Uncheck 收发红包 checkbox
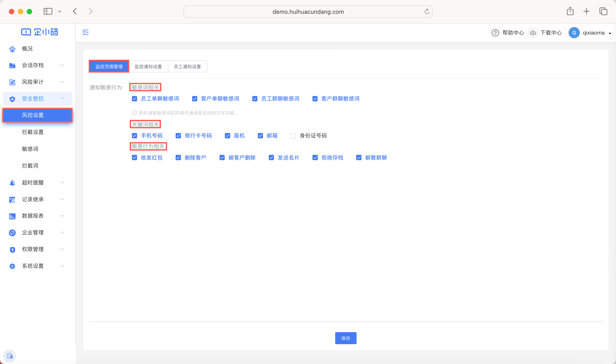616x364 pixels. (x=134, y=157)
